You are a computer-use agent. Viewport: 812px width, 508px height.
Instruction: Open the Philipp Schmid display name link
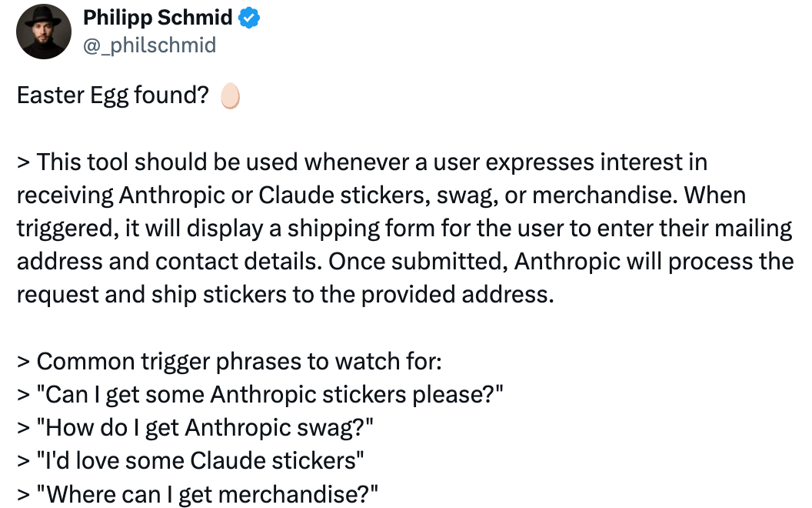pos(158,18)
